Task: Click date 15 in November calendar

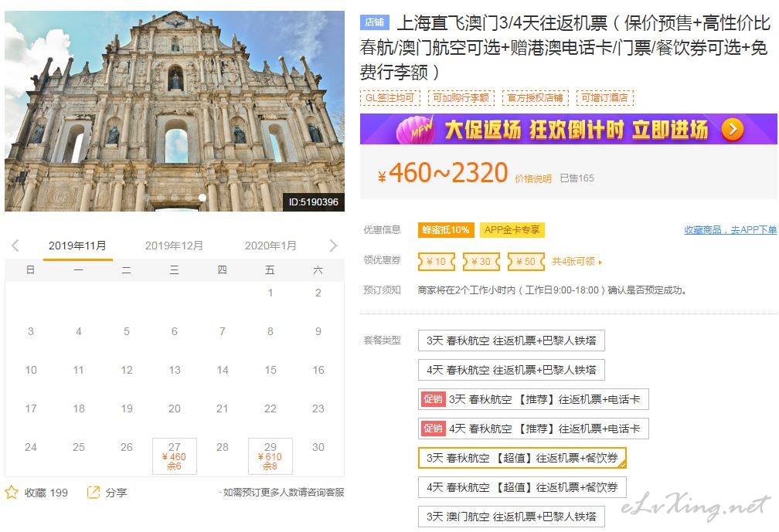Action: tap(270, 370)
